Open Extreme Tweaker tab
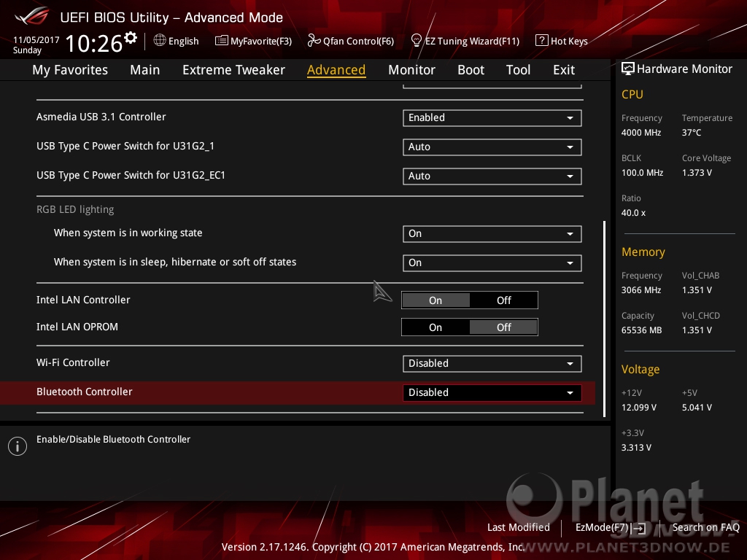 pos(233,70)
